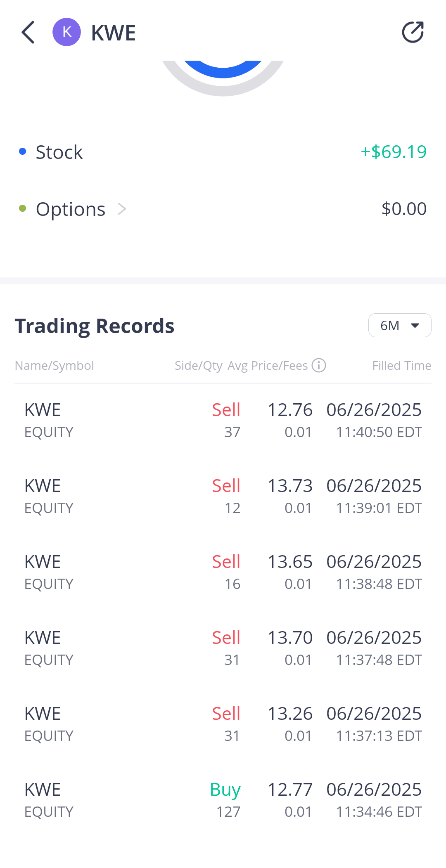Select the Stock P&L row
Image resolution: width=446 pixels, height=868 pixels.
223,152
